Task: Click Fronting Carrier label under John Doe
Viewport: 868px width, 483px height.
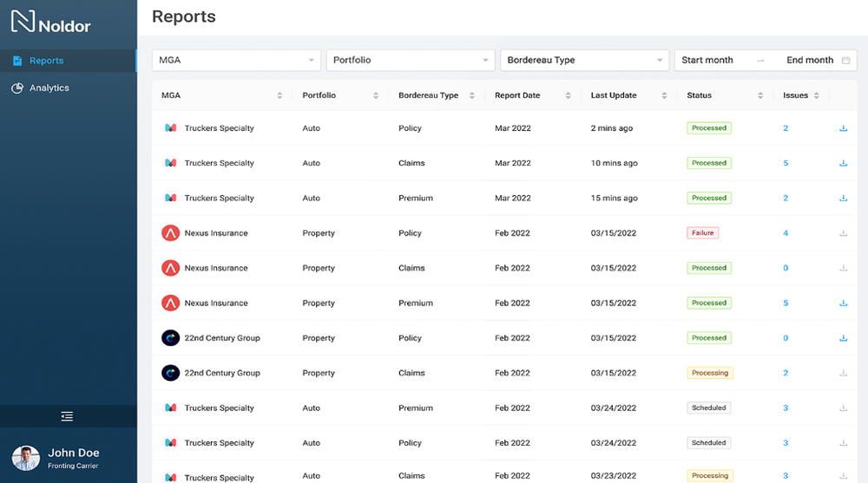Action: 73,466
